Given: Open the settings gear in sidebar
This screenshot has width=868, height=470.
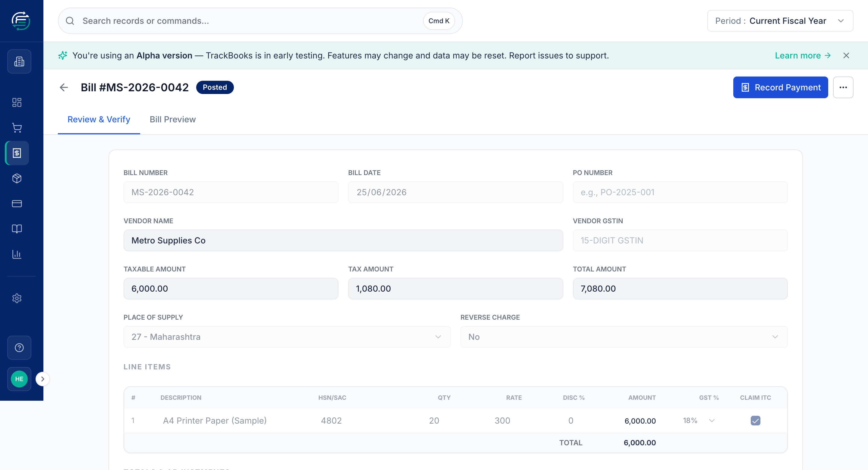Looking at the screenshot, I should (x=17, y=298).
